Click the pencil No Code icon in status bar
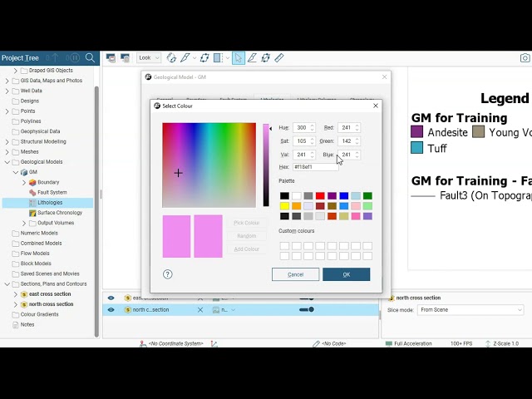The width and height of the screenshot is (532, 399). [x=316, y=343]
